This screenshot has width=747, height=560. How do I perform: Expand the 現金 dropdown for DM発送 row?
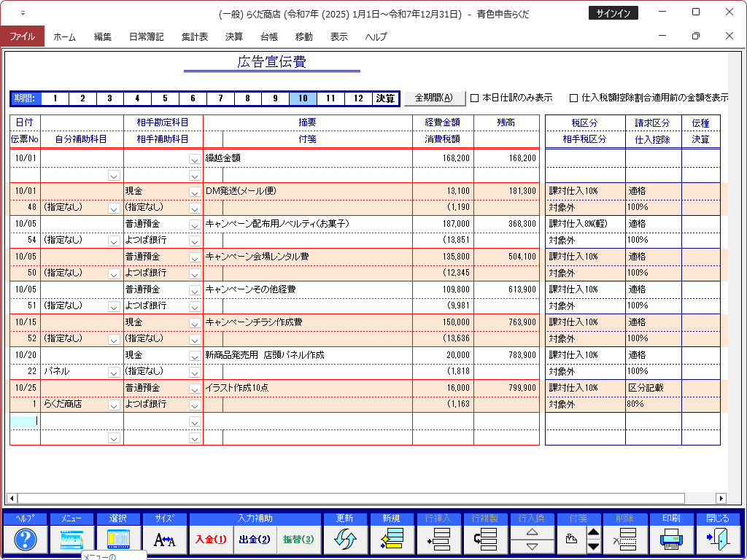point(195,192)
